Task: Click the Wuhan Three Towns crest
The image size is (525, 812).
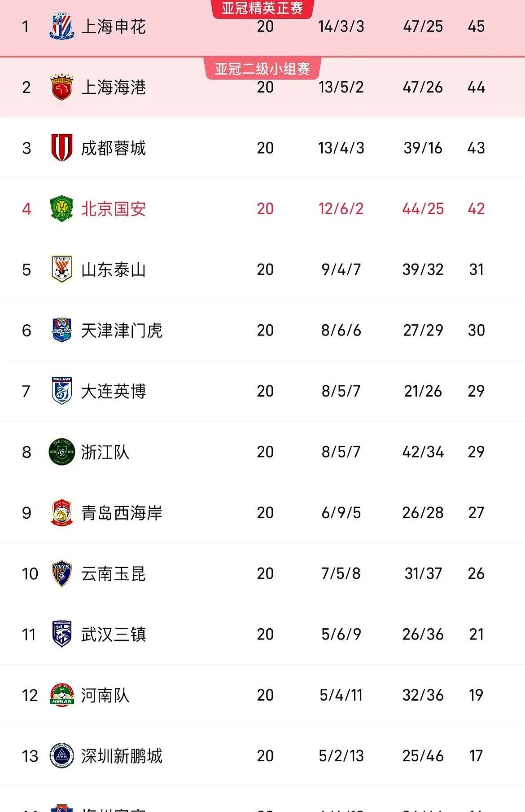Action: click(x=61, y=634)
